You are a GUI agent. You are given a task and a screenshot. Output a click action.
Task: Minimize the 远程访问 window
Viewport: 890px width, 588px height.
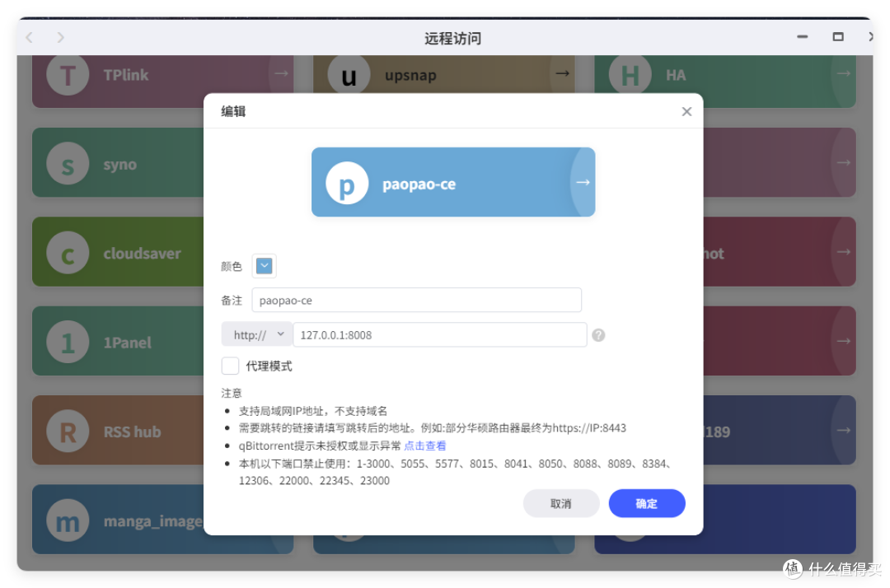(802, 37)
